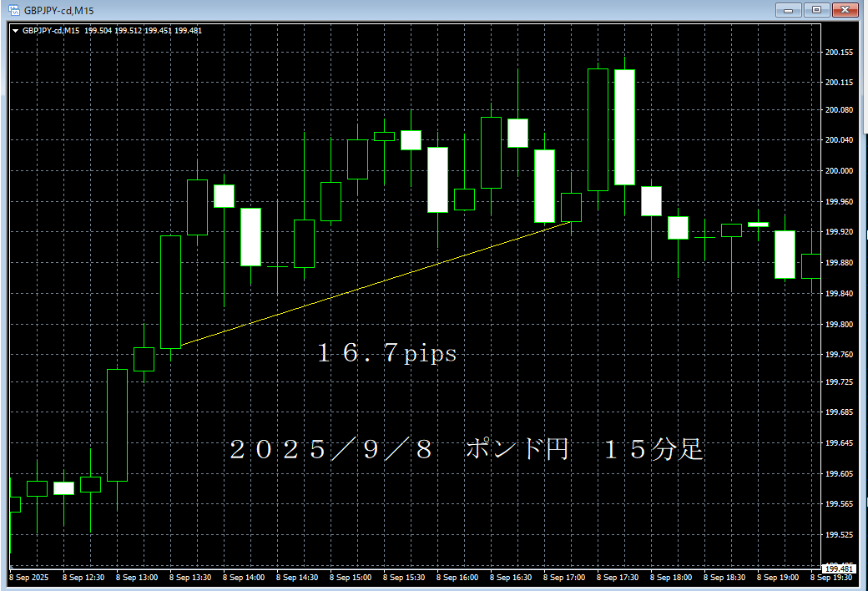Click 8 Sep 17:30 on the time axis
Screen dimensions: 868x591
618,578
